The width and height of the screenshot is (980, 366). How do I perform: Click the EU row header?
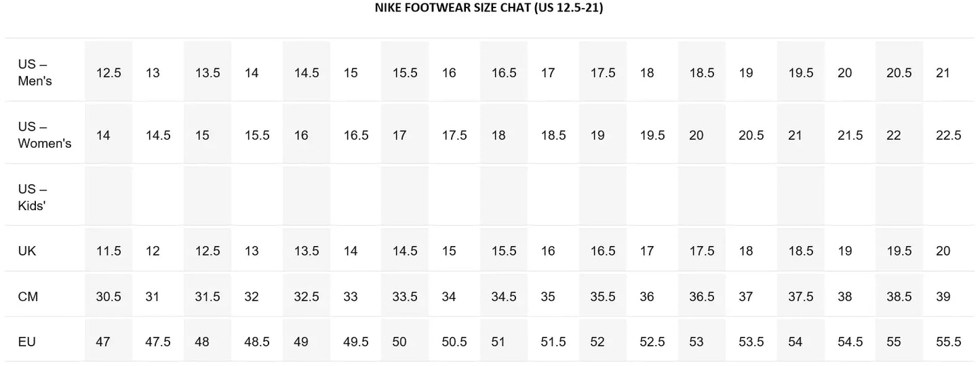[26, 342]
